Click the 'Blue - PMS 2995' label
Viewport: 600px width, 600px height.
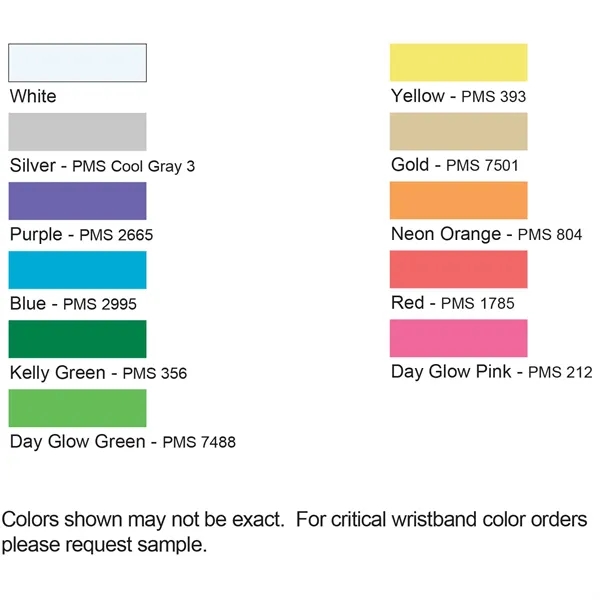tap(73, 304)
